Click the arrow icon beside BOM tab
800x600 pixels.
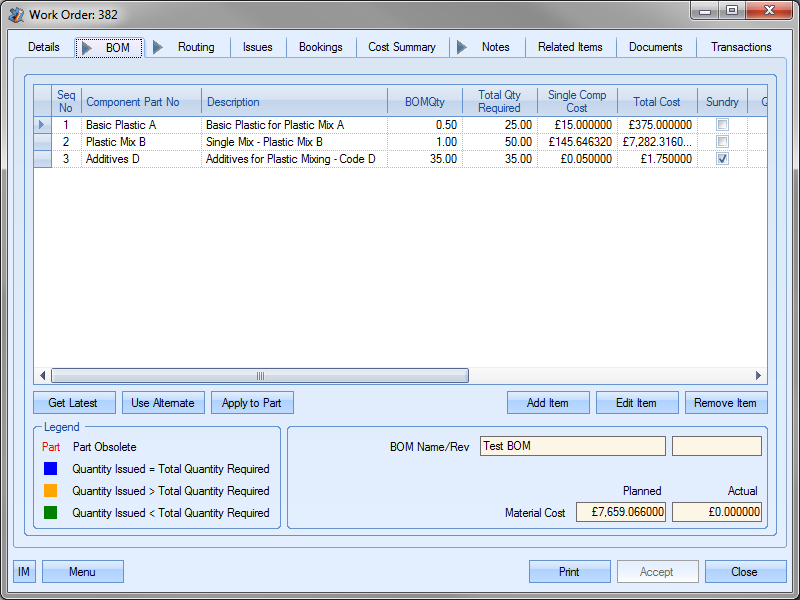pos(88,47)
